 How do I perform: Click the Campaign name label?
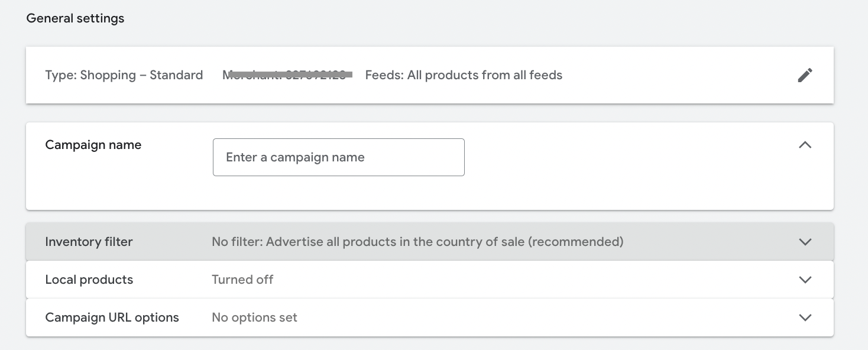pyautogui.click(x=93, y=145)
